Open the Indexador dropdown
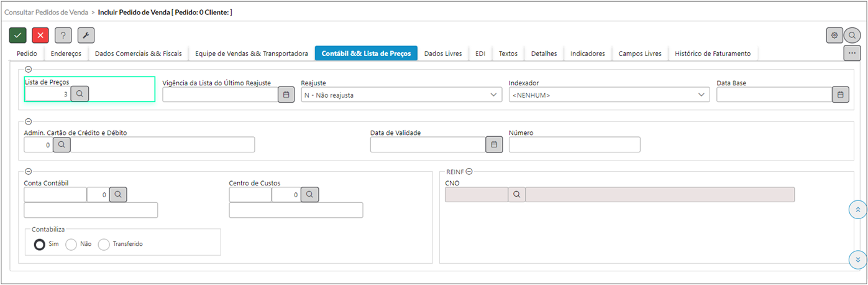Screen dimensions: 868x285 click(x=609, y=95)
